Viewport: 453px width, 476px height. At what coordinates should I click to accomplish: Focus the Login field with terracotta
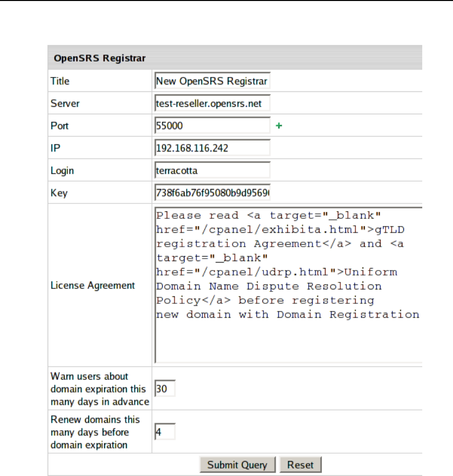click(x=212, y=171)
